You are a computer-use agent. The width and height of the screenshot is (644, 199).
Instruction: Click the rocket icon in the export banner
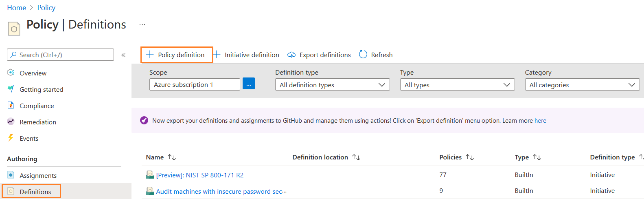(144, 120)
